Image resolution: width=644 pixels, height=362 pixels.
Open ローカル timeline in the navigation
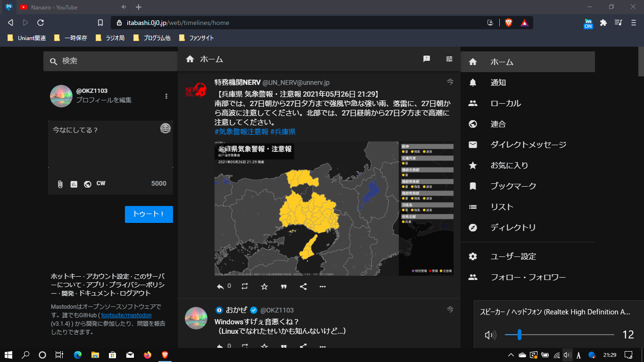click(505, 103)
